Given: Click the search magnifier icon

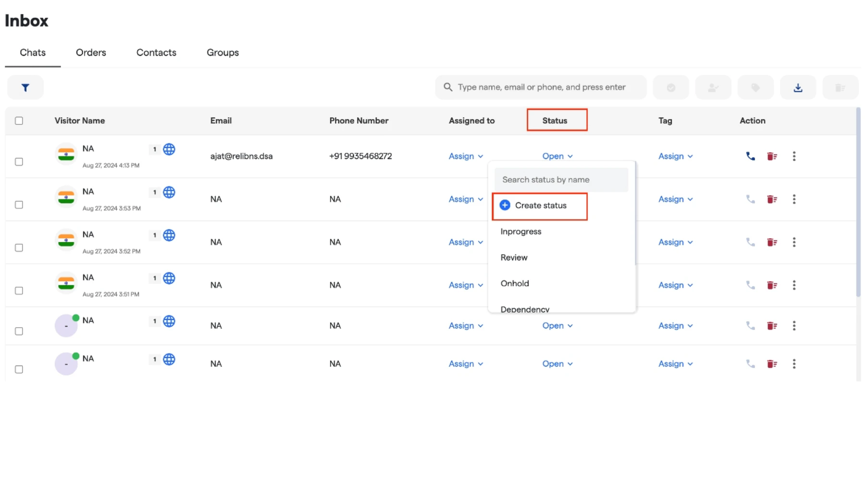Looking at the screenshot, I should coord(447,87).
